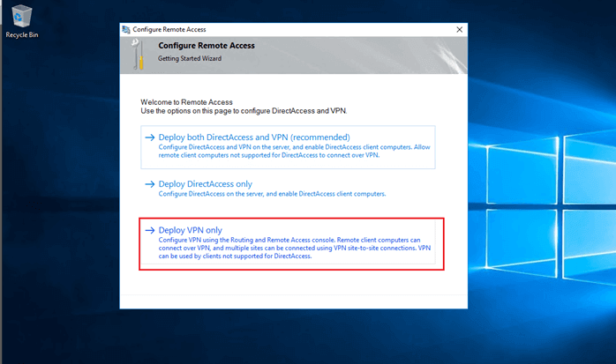Click the bold 'Configure Remote Access' heading

coord(207,46)
